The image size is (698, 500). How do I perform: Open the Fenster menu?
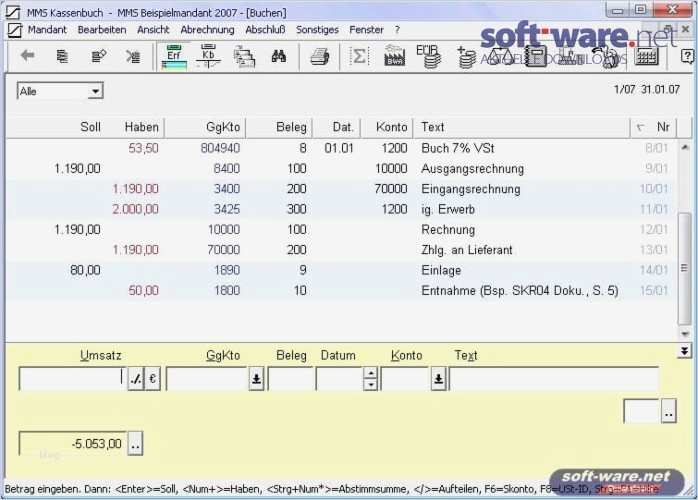[366, 30]
